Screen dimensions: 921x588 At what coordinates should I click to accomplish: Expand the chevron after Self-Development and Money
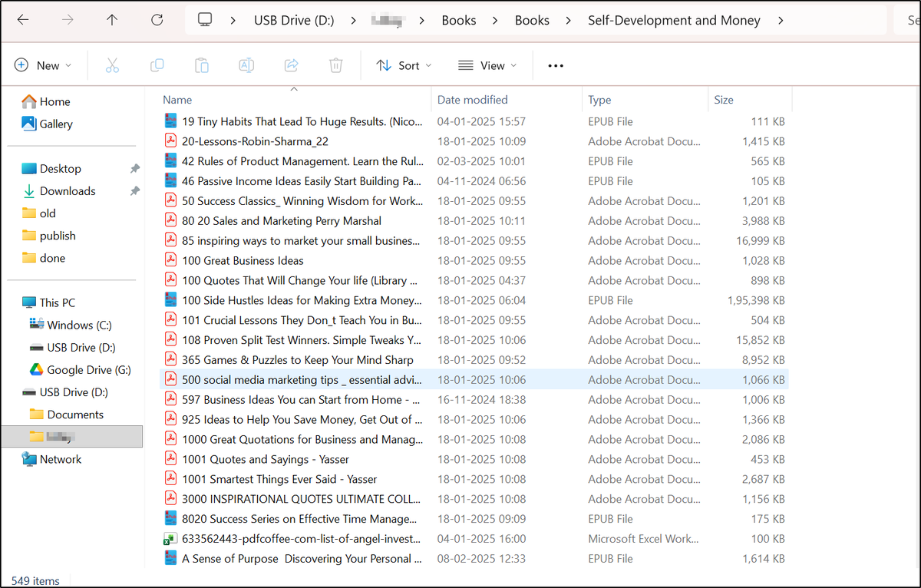click(781, 21)
